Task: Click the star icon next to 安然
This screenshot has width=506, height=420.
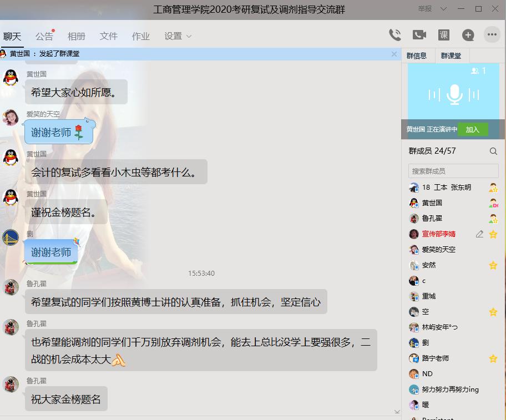Action: (x=493, y=265)
